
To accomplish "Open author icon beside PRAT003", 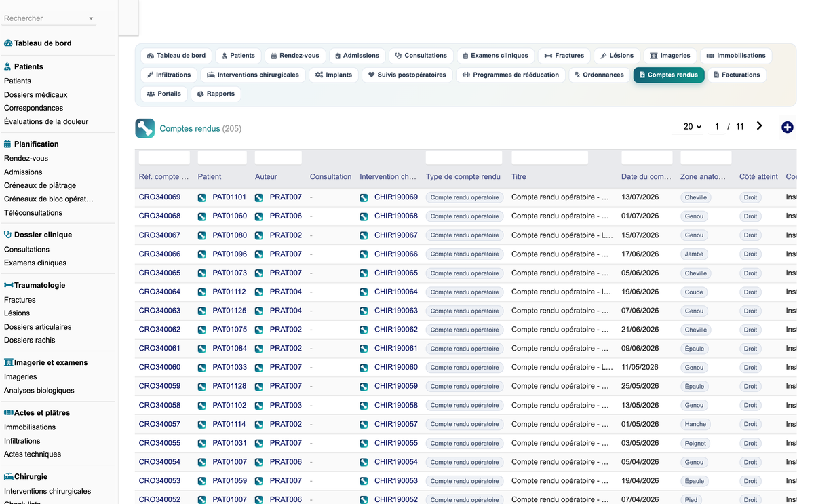I will pos(259,406).
